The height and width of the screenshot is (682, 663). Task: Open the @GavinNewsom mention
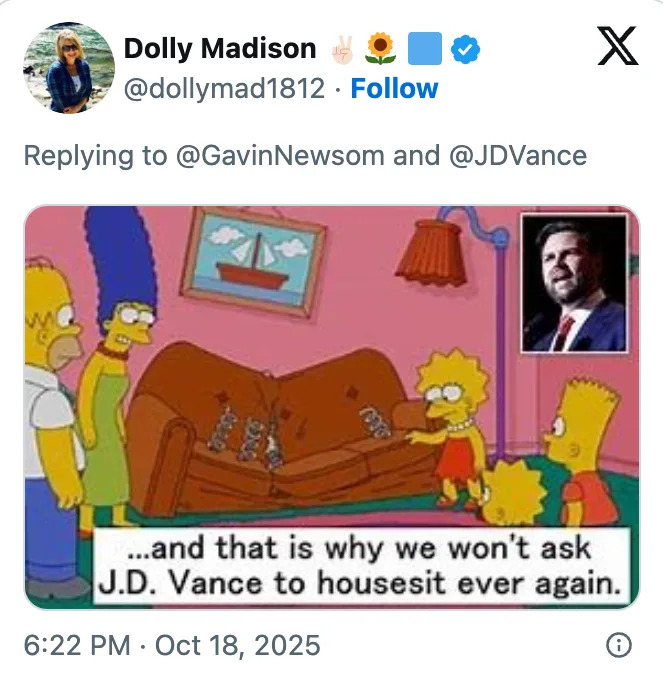click(x=280, y=156)
